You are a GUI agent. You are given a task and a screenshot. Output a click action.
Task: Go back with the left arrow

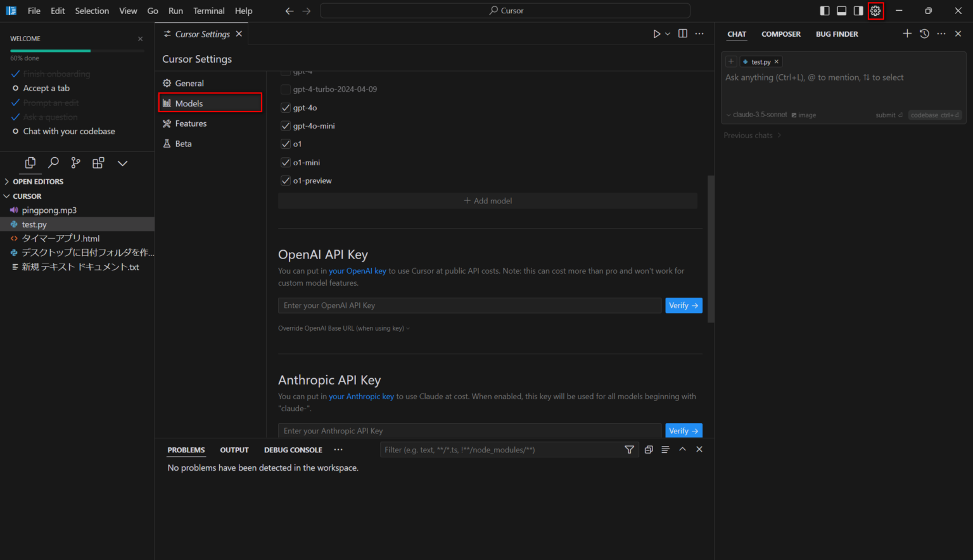tap(289, 11)
